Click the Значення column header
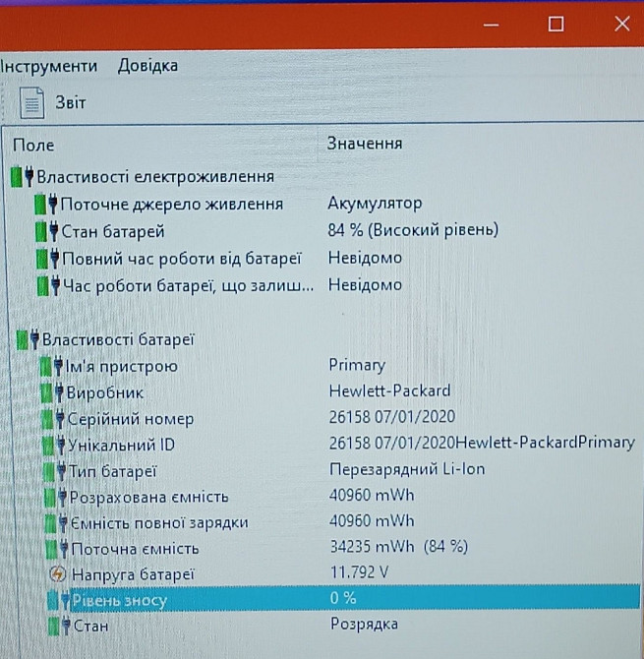 coord(365,144)
